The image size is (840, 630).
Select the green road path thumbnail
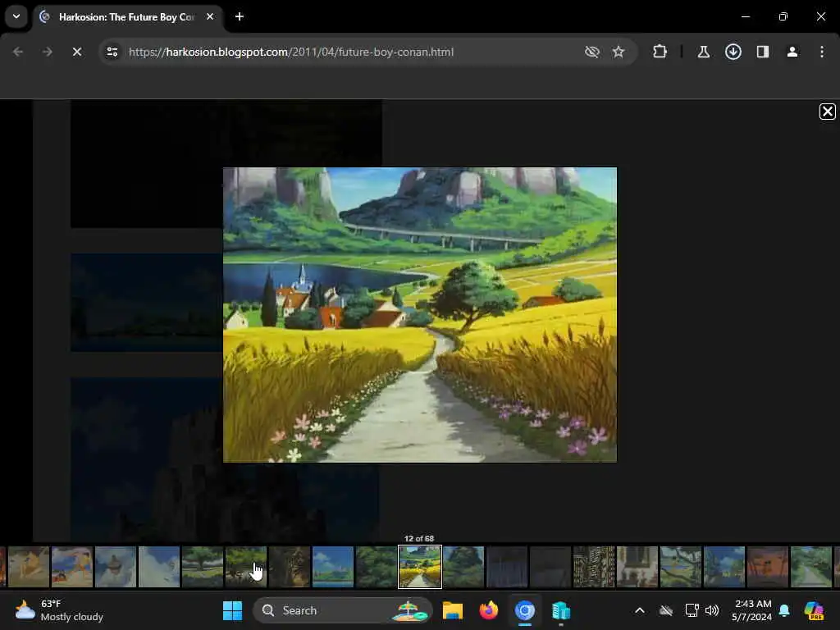(x=810, y=567)
